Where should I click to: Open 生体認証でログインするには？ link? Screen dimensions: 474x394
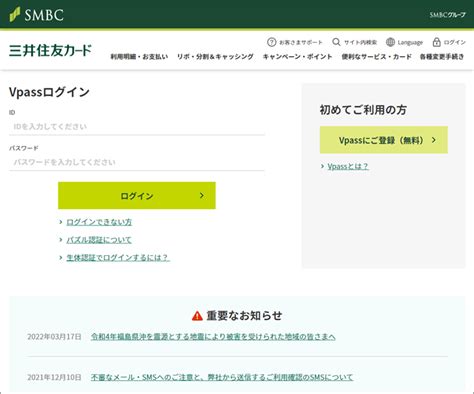pyautogui.click(x=118, y=258)
